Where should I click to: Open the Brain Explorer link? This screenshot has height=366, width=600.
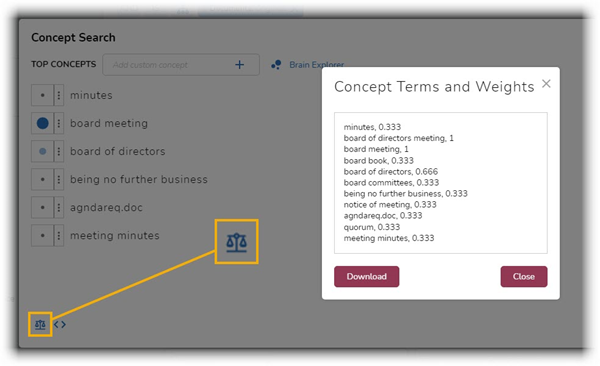(x=316, y=65)
